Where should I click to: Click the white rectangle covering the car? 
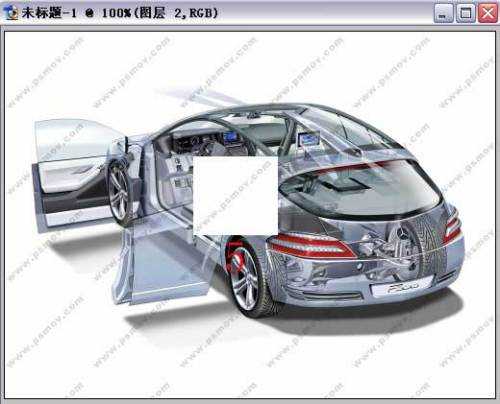235,196
